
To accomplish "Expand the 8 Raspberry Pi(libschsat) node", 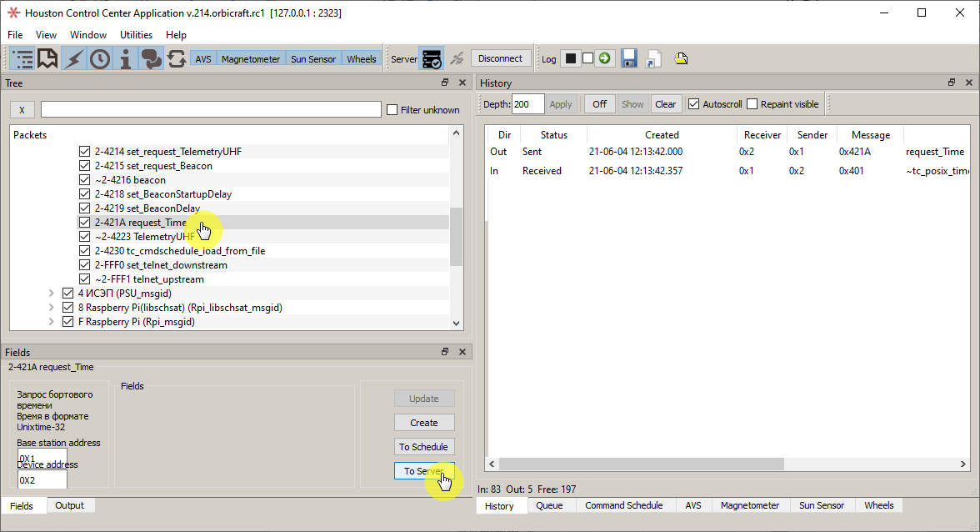I will click(51, 308).
